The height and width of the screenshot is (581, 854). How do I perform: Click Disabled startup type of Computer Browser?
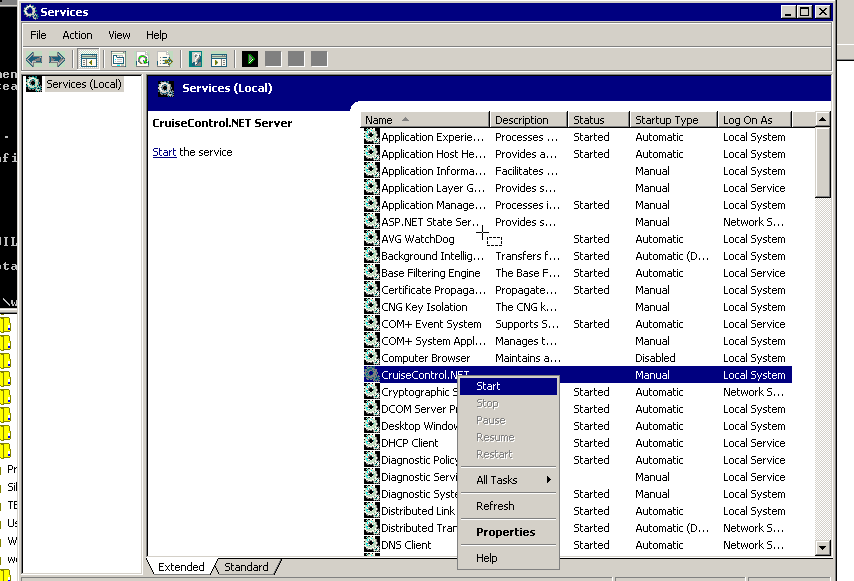pyautogui.click(x=655, y=358)
